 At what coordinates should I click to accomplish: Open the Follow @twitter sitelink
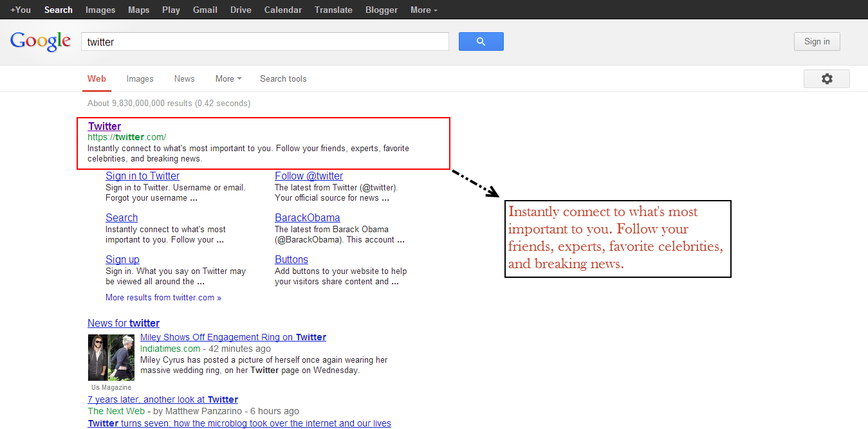(x=309, y=176)
